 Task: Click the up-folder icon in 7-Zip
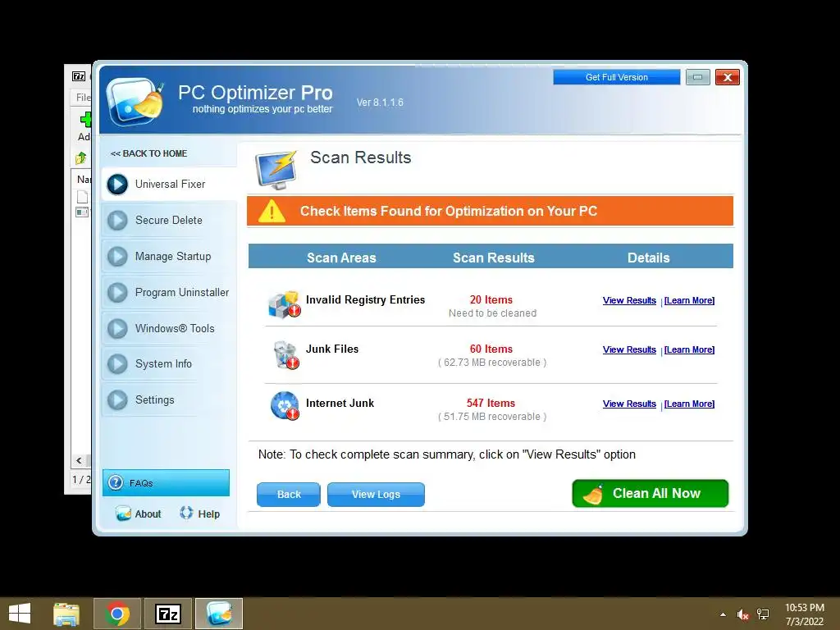pyautogui.click(x=81, y=158)
